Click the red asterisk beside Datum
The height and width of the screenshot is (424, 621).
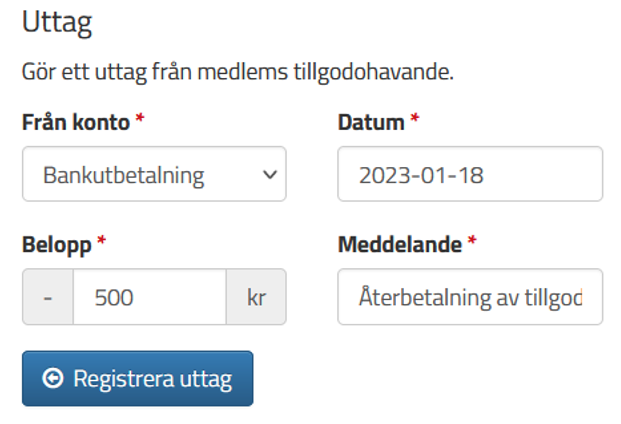415,118
